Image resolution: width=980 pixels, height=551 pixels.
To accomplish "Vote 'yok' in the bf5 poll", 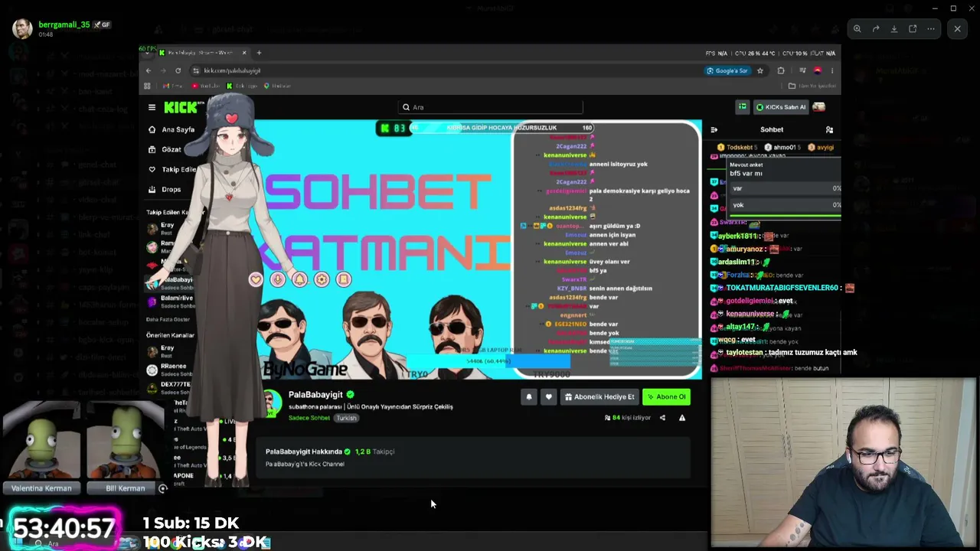I will [785, 205].
